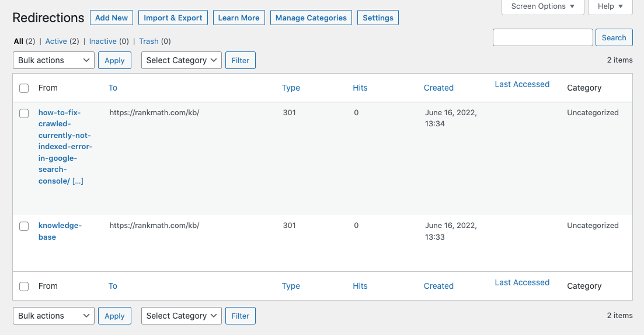View Inactive redirections
The image size is (644, 335).
pos(103,42)
